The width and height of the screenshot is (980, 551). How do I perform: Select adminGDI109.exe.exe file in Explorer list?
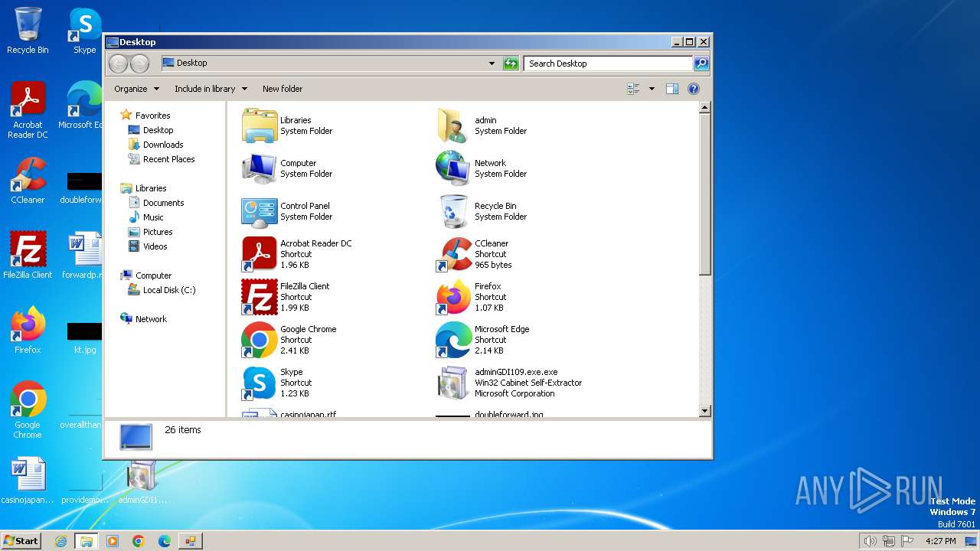pos(453,383)
